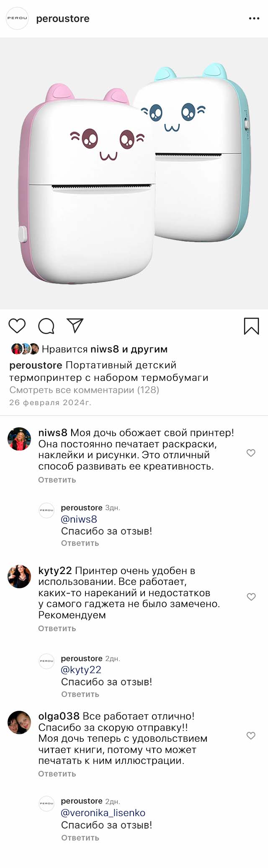The image size is (268, 868).
Task: Like the post with heart icon
Action: (17, 326)
